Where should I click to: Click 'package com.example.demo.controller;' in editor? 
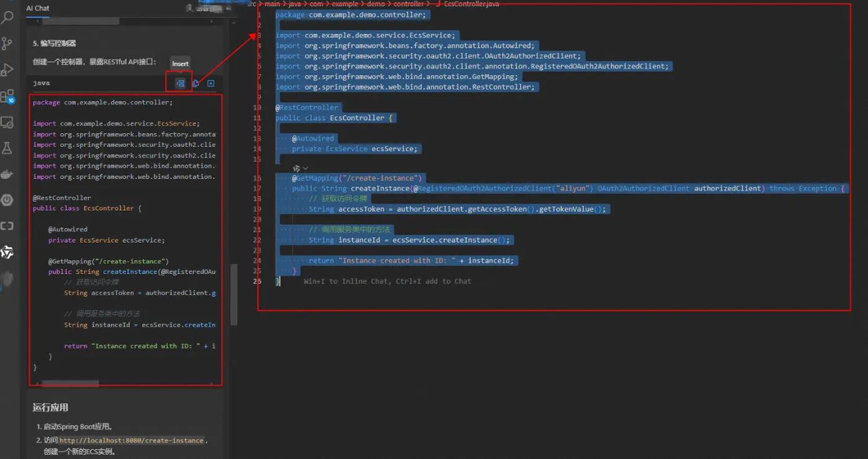pos(351,15)
